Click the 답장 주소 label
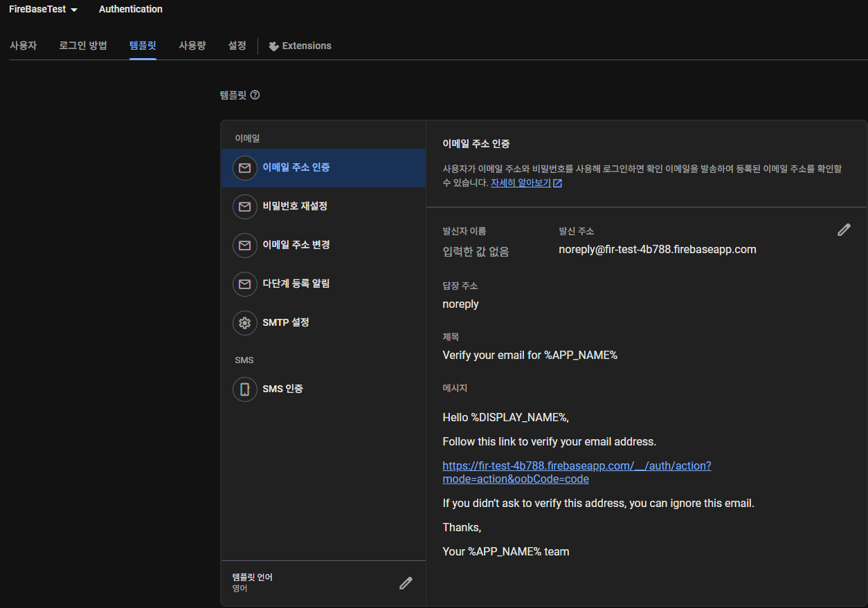The width and height of the screenshot is (868, 608). tap(460, 286)
